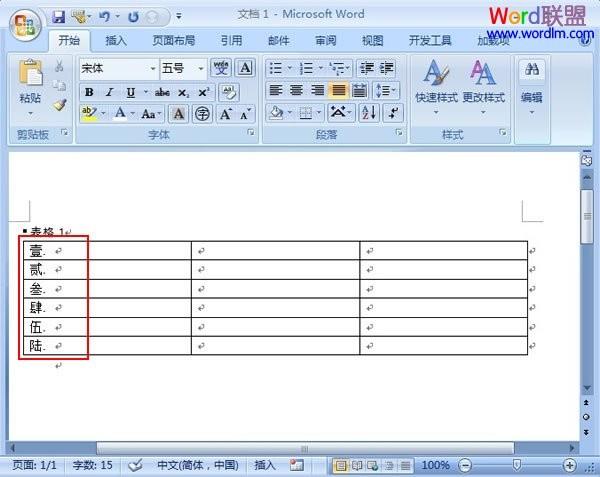The width and height of the screenshot is (600, 477).
Task: Click the table cell containing 壹
Action: [55, 250]
